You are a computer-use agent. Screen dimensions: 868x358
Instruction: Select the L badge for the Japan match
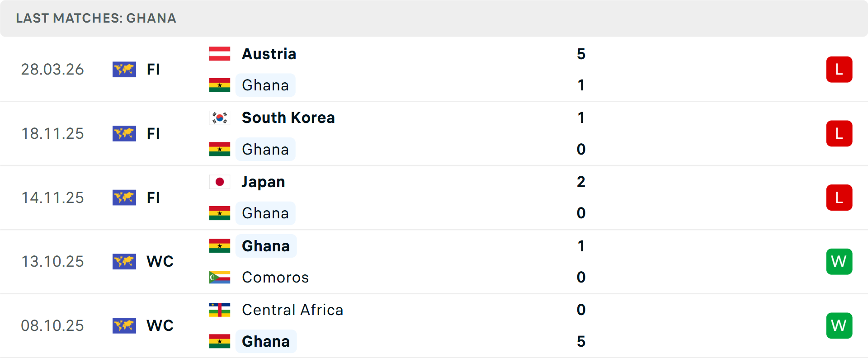840,198
